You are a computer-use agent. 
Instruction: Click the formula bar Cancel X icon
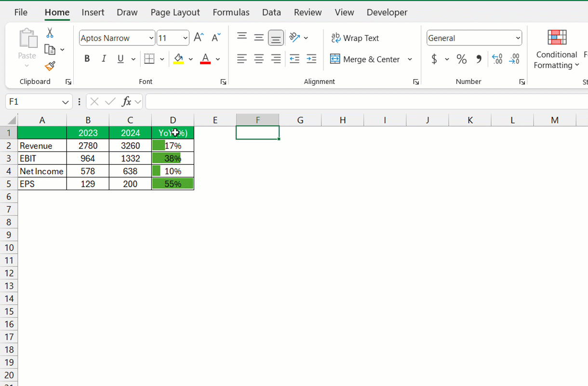pos(94,101)
